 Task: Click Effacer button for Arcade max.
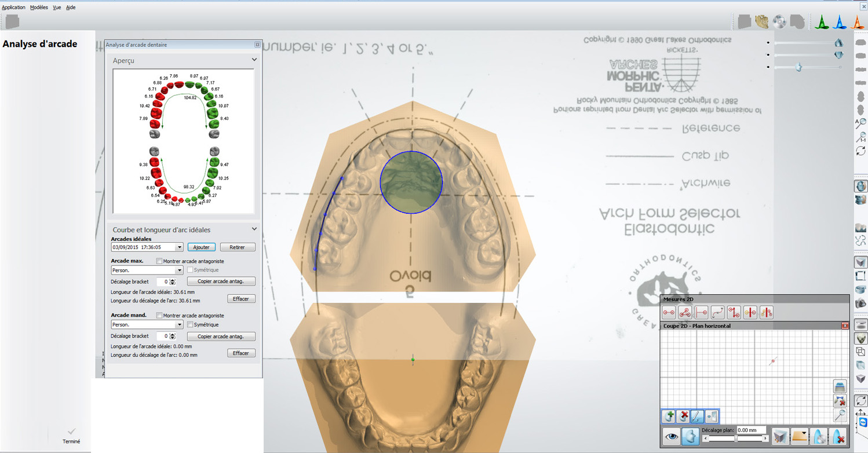click(x=241, y=299)
